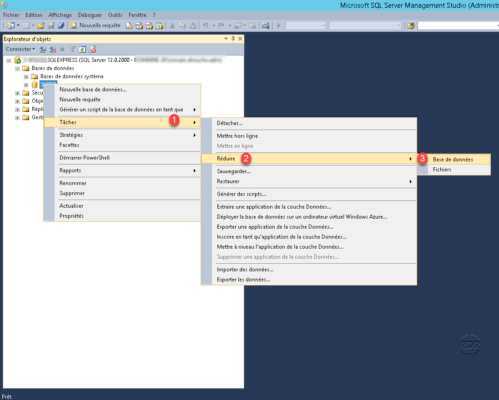499x400 pixels.
Task: Choose Fichiers under Réduire
Action: click(454, 169)
